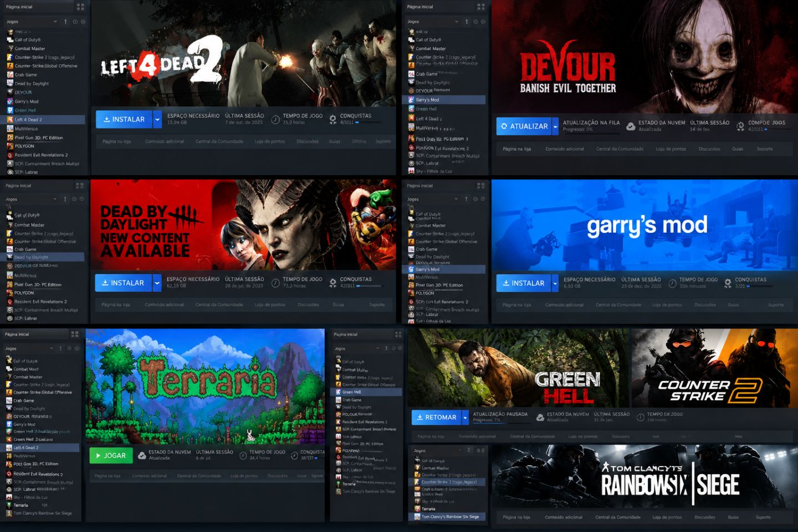The image size is (798, 532).
Task: Click the playtime clock icon in Left 4 Dead 2 panel
Action: point(275,119)
